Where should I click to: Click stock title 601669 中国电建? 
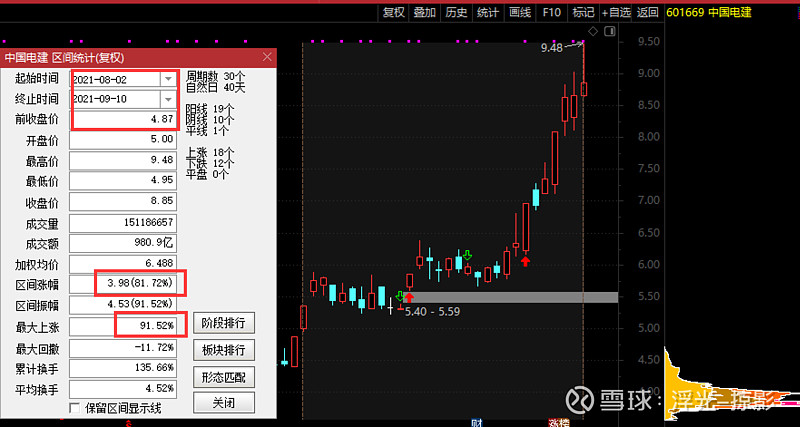(709, 13)
